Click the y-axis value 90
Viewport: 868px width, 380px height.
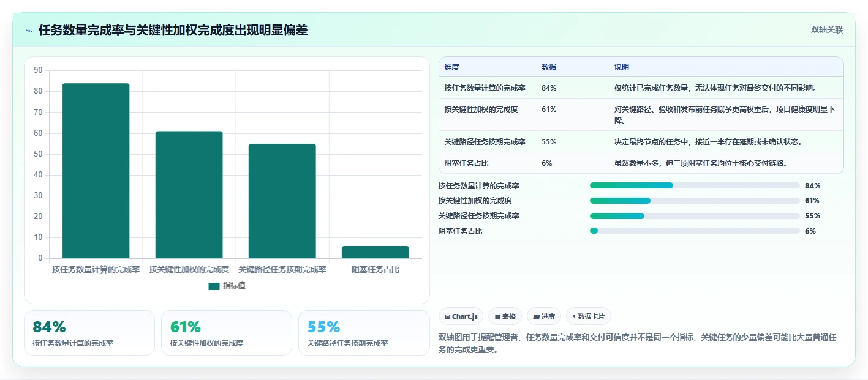tap(38, 70)
